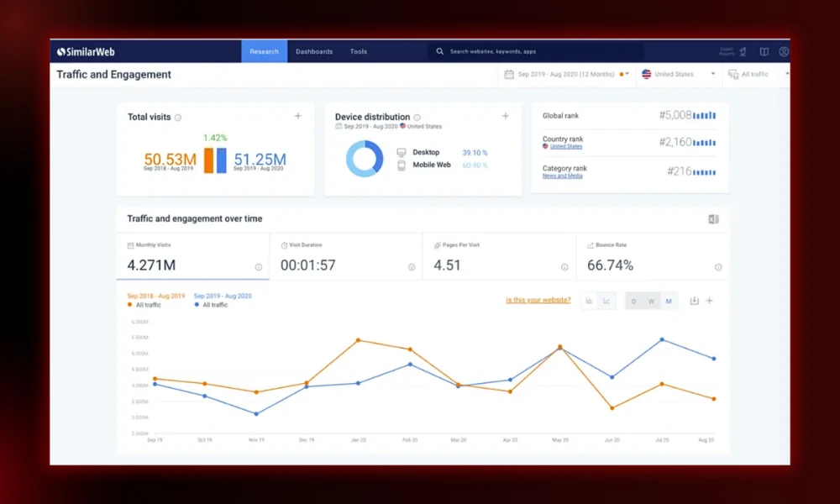The height and width of the screenshot is (504, 840).
Task: Click the Global rank bar sparkline
Action: click(705, 115)
